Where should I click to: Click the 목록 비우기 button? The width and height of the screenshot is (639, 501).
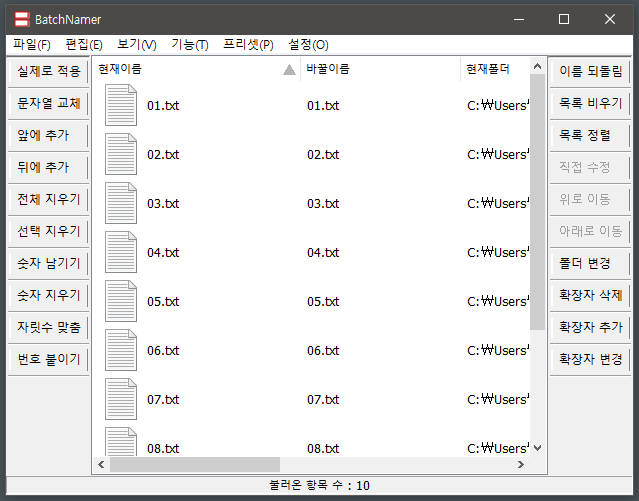(590, 103)
